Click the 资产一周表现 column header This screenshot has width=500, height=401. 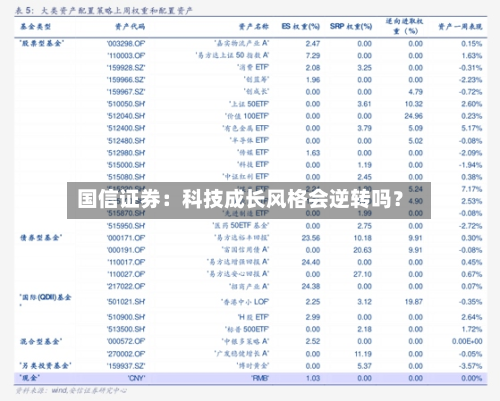click(x=460, y=26)
